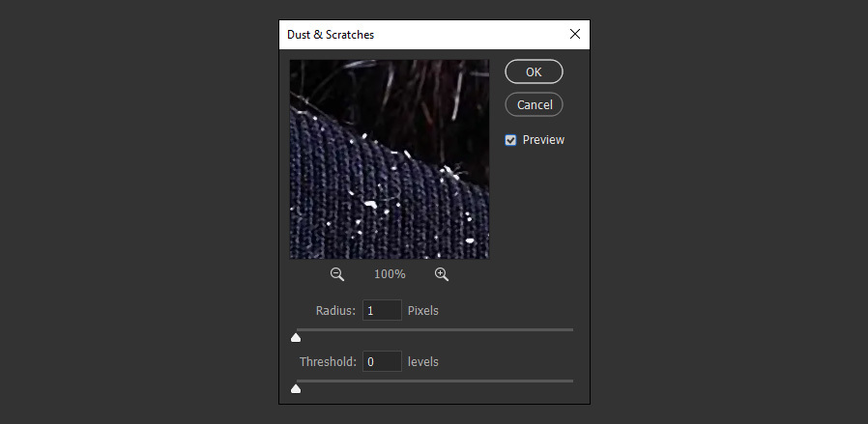868x424 pixels.
Task: Click the 100% zoom level text
Action: pos(390,274)
